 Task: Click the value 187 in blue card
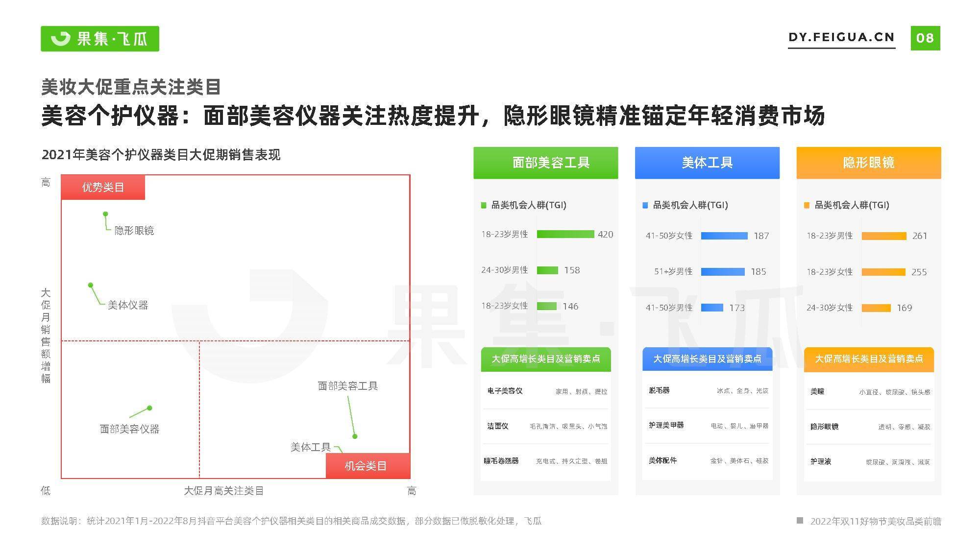tap(761, 236)
